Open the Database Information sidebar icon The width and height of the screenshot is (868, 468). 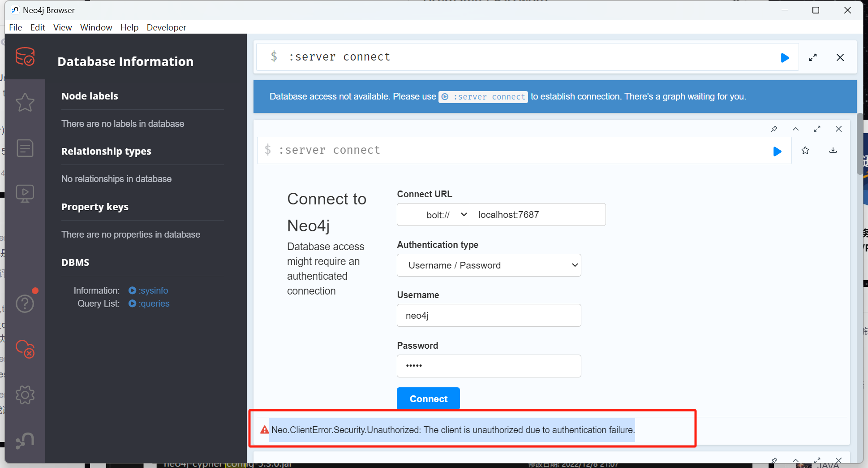25,56
